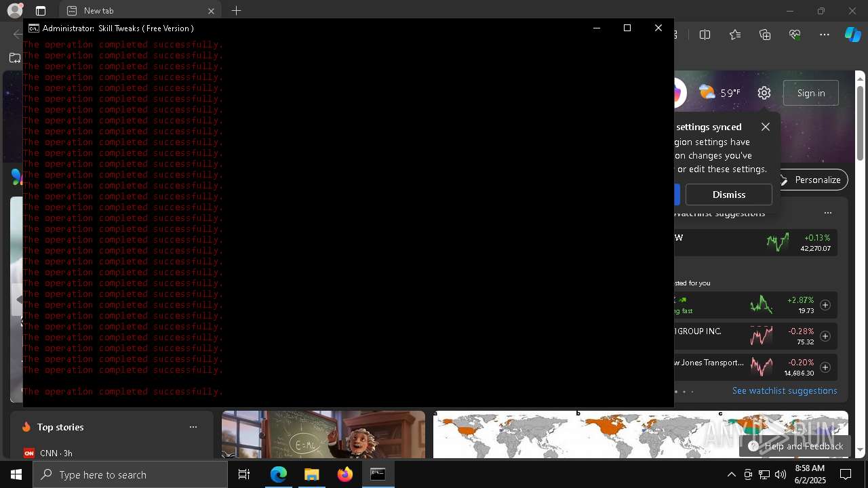The image size is (868, 488).
Task: Open Copilot sidebar icon in Edge
Action: click(852, 35)
